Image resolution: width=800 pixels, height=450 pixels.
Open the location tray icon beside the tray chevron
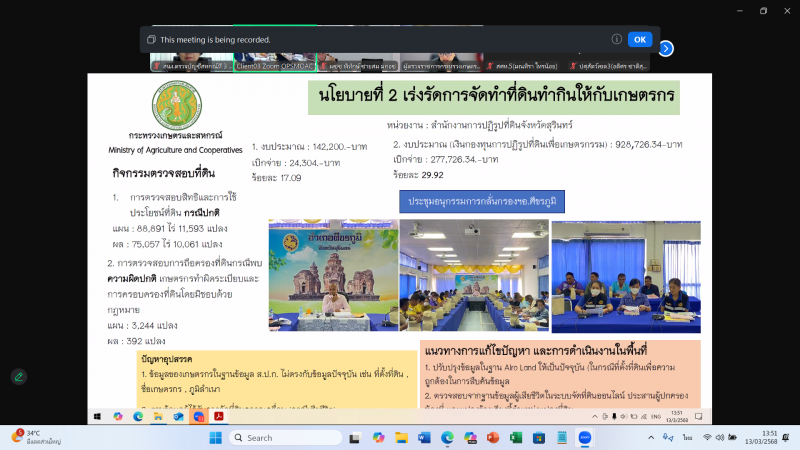click(668, 438)
